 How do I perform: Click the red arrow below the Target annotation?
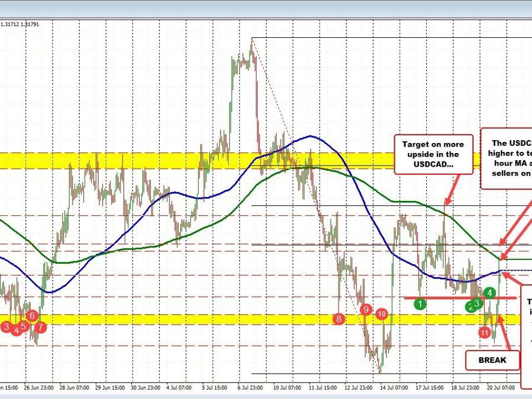tap(452, 190)
